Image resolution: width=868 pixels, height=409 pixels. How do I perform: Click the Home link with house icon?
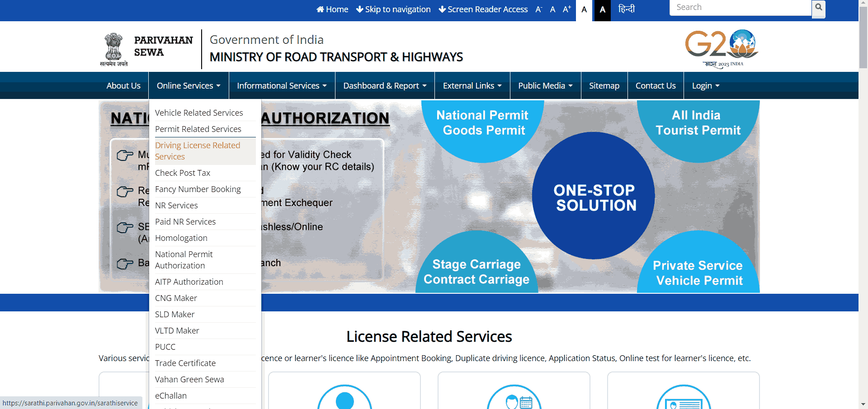(332, 9)
